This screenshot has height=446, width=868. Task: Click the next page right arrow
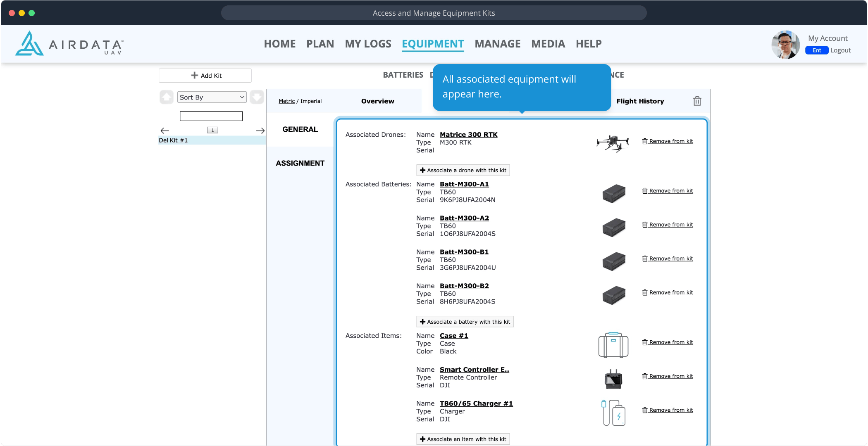click(260, 130)
